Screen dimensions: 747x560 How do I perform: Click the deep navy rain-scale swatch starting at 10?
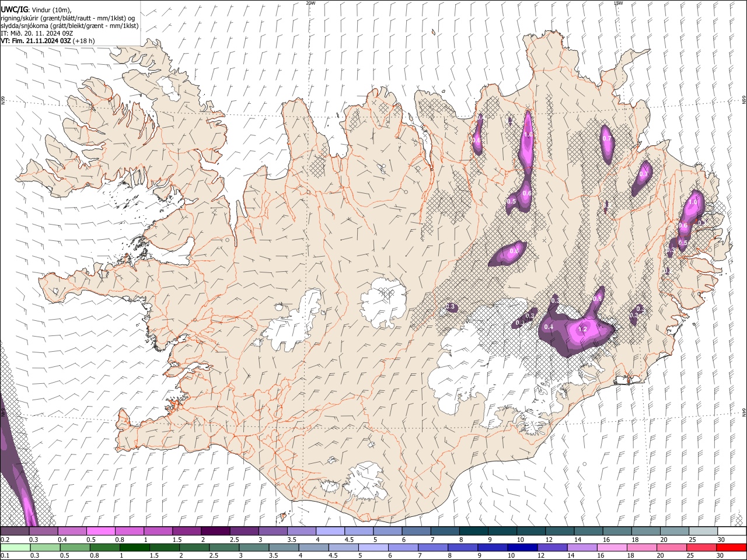(522, 548)
